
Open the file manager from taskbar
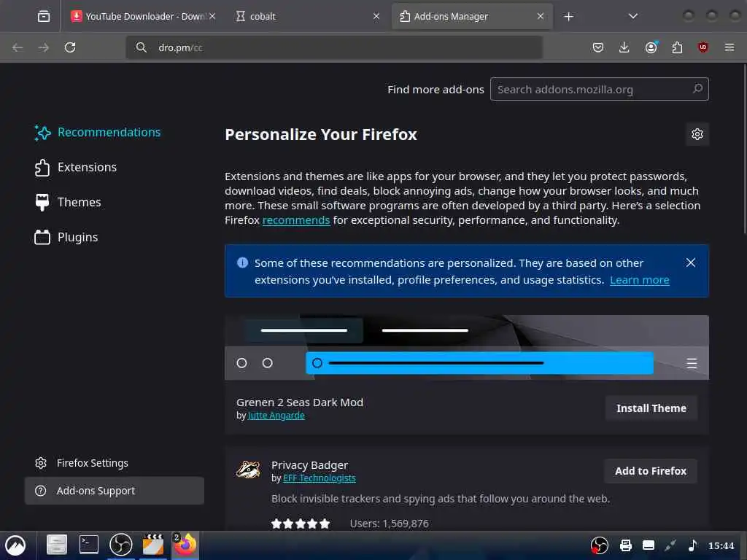click(56, 545)
